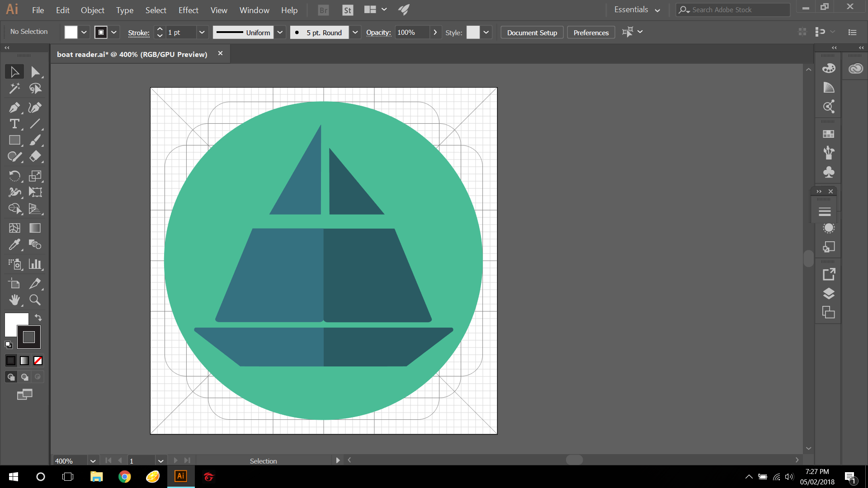Pick the Eyedropper tool
The image size is (868, 488).
tap(14, 244)
